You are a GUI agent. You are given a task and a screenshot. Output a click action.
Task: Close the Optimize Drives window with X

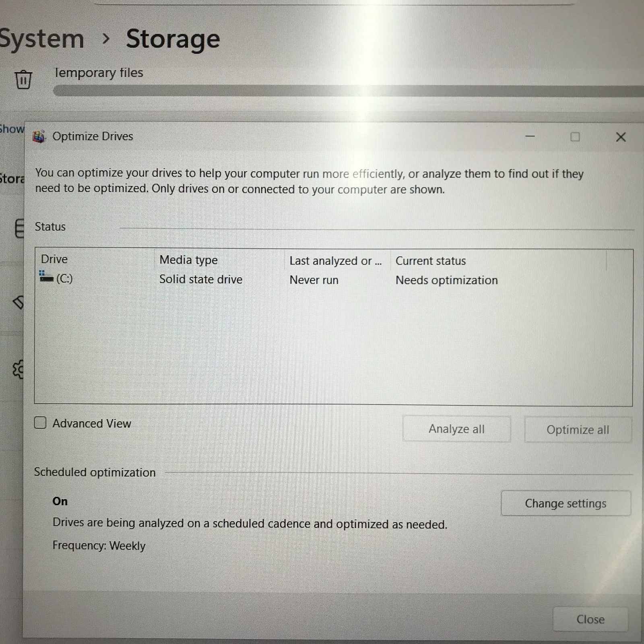[x=621, y=137]
